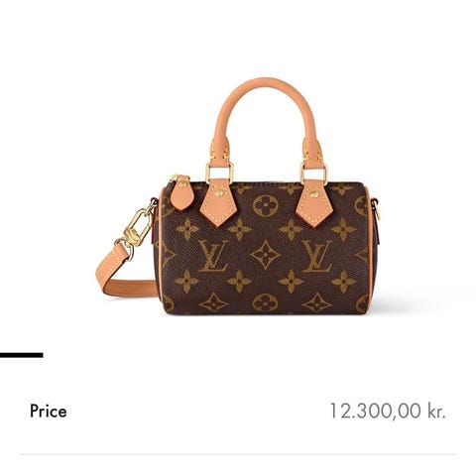
Task: Click the Price label
Action: click(49, 412)
